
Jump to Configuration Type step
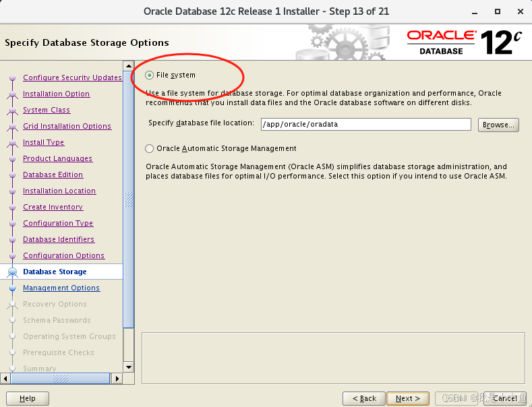[58, 223]
